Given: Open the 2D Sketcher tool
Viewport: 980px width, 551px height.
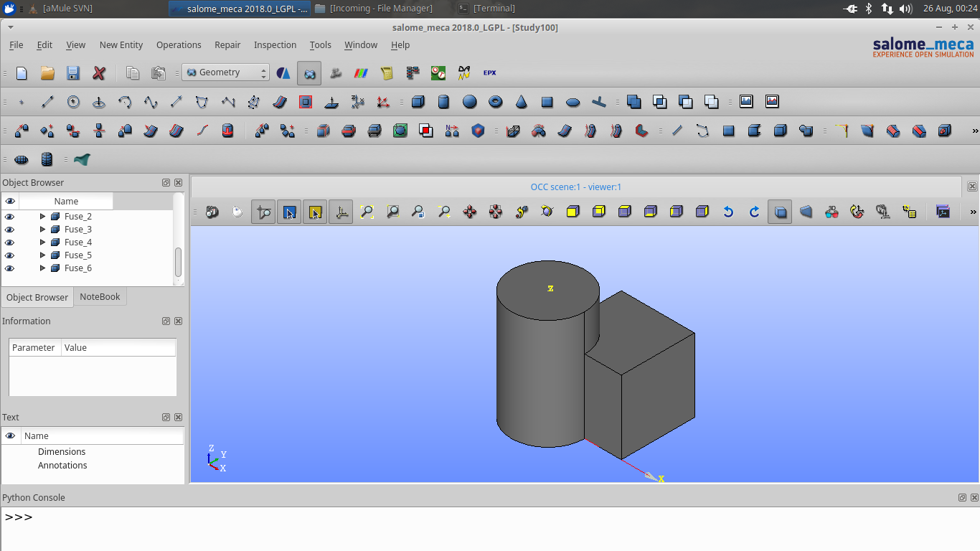Looking at the screenshot, I should tap(202, 102).
